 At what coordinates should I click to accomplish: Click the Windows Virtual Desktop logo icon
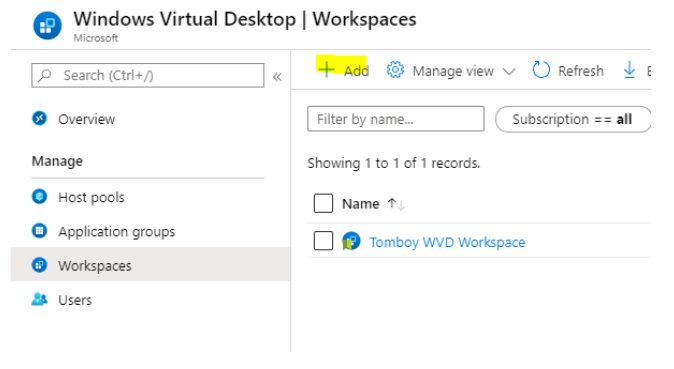47,26
